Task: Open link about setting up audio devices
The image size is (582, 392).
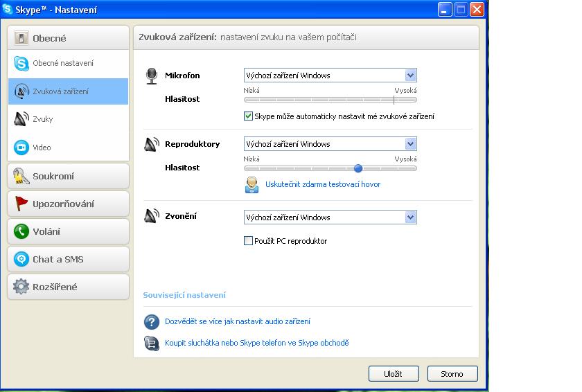Action: pos(238,321)
